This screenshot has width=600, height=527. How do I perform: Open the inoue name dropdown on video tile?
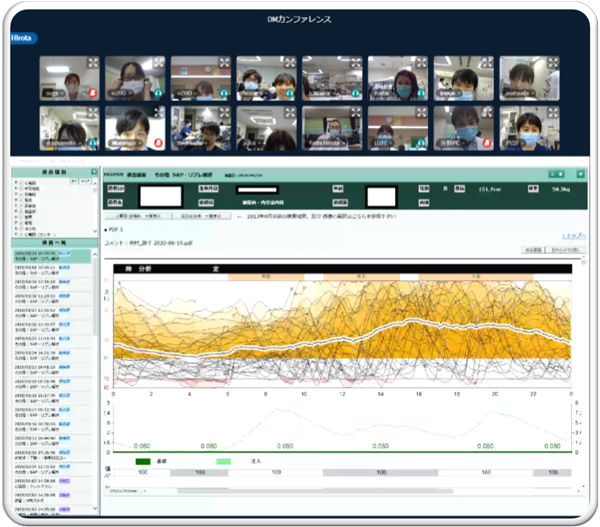(x=458, y=93)
